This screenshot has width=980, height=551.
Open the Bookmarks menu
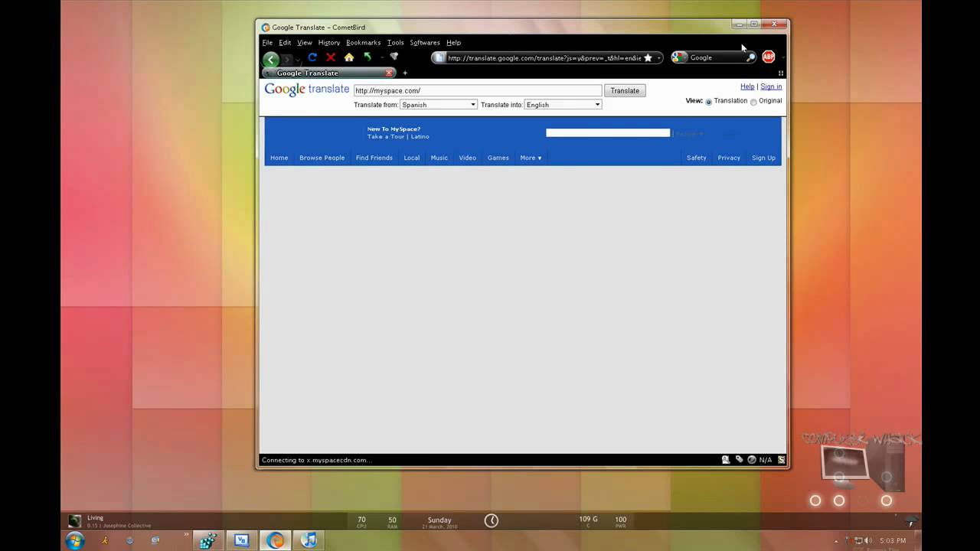(x=363, y=43)
